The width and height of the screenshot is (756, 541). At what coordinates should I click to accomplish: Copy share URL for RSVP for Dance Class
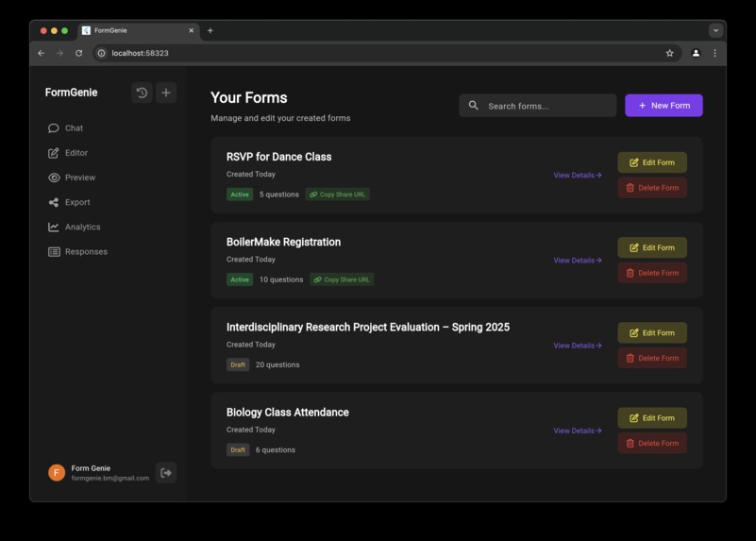click(338, 194)
